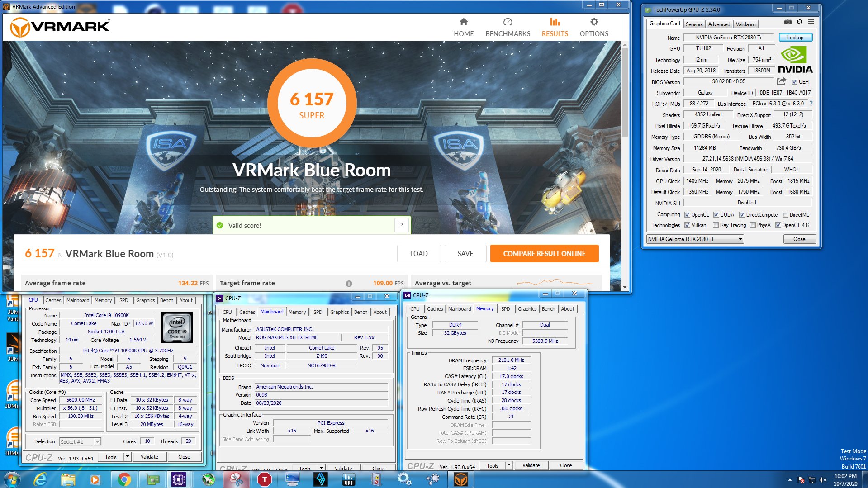Open SPD tab in Memory CPU-Z window
Image resolution: width=868 pixels, height=488 pixels.
(x=505, y=309)
